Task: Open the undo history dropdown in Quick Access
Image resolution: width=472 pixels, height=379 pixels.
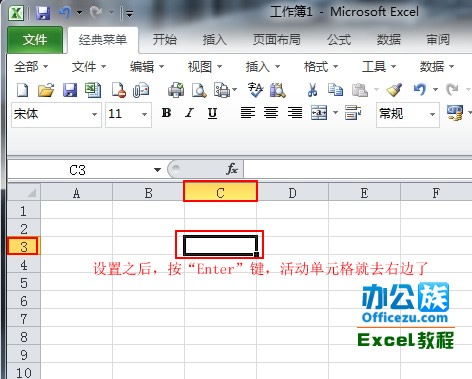Action: point(79,13)
